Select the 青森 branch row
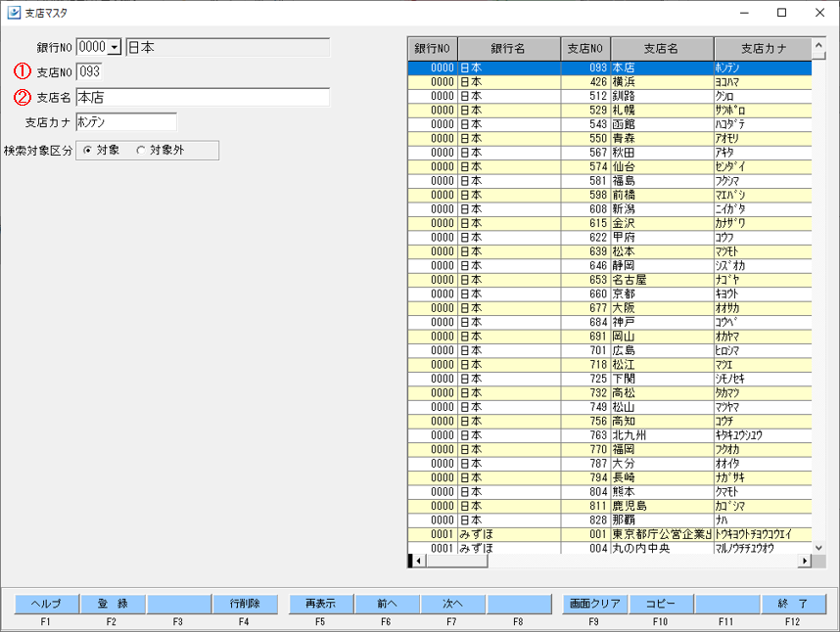 (x=610, y=138)
